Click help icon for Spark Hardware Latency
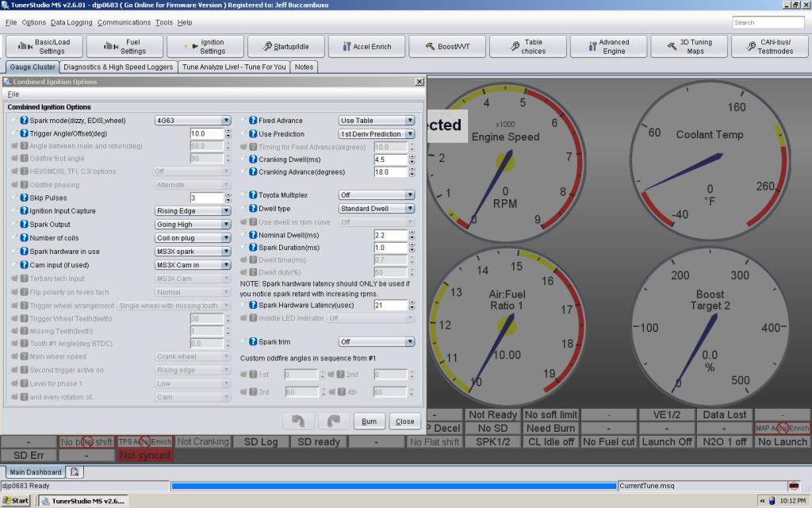 pyautogui.click(x=252, y=305)
